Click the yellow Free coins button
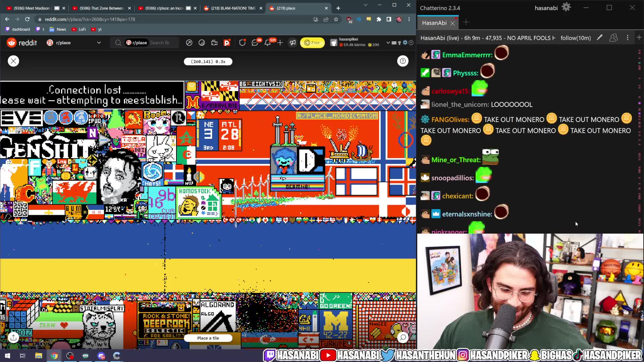The height and width of the screenshot is (362, 644). tap(312, 43)
